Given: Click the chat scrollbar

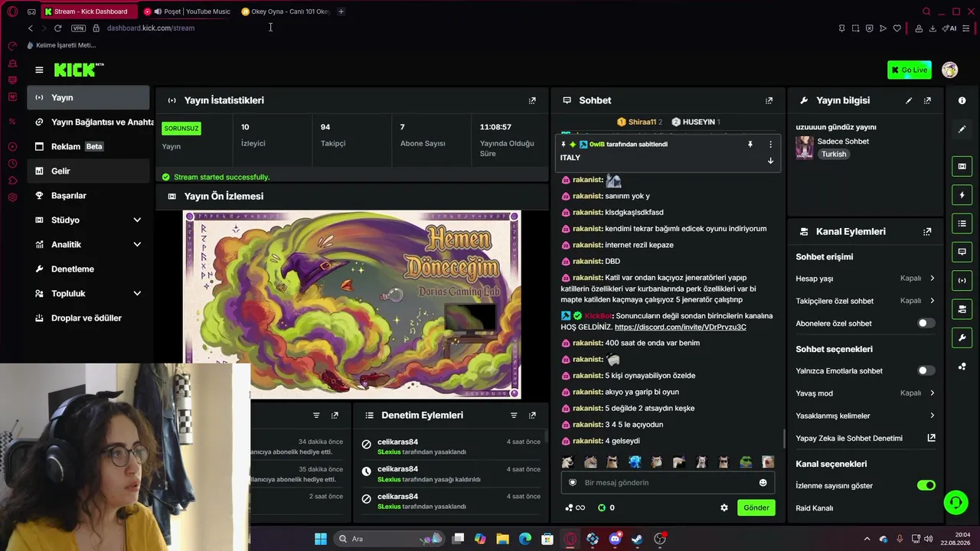Looking at the screenshot, I should point(784,439).
